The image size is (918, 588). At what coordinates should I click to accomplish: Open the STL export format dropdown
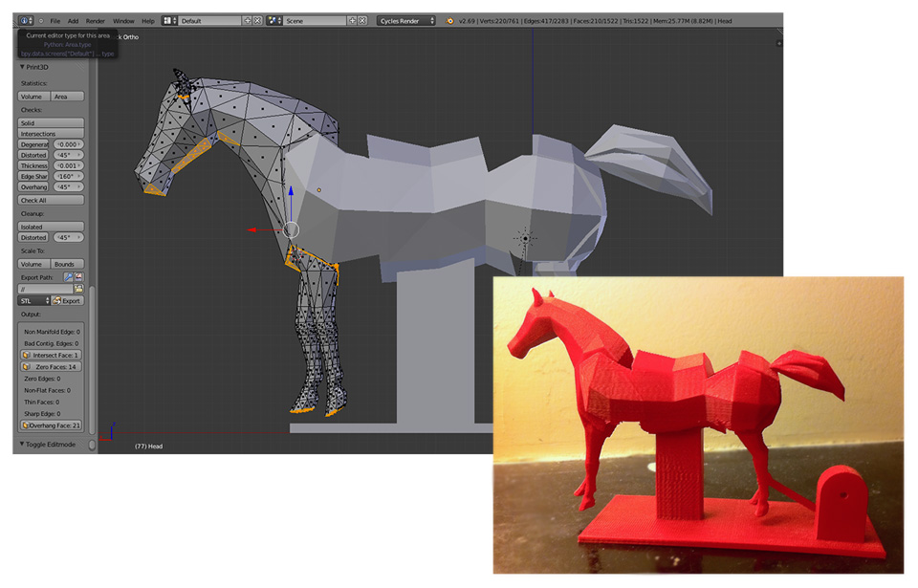click(x=34, y=300)
